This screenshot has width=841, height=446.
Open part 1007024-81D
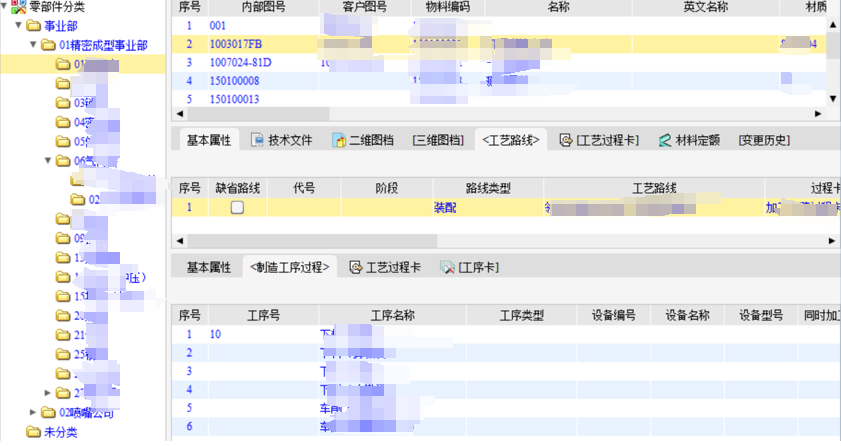pos(240,62)
